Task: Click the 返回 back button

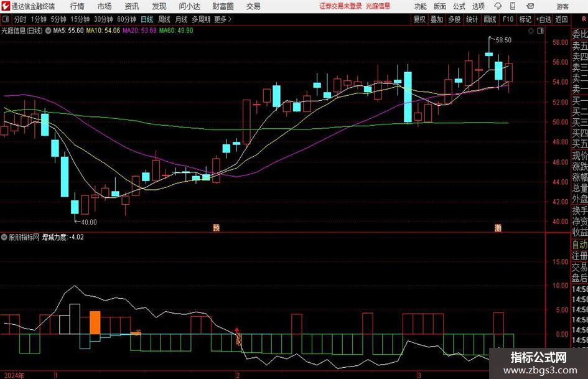Action: tap(561, 19)
